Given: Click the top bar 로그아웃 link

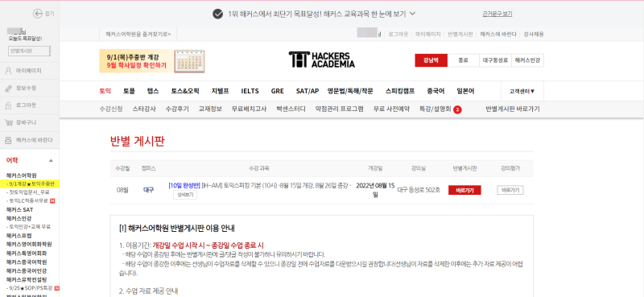Looking at the screenshot, I should click(x=398, y=35).
